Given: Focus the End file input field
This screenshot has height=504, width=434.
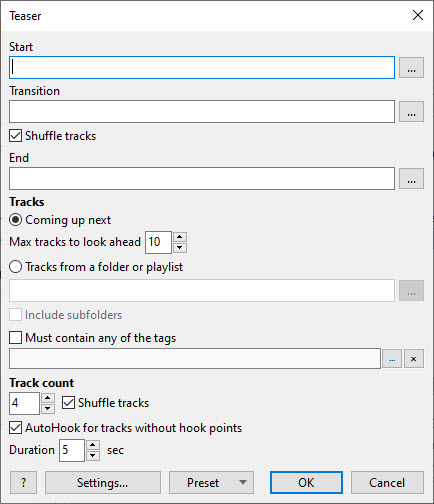Looking at the screenshot, I should coord(202,179).
